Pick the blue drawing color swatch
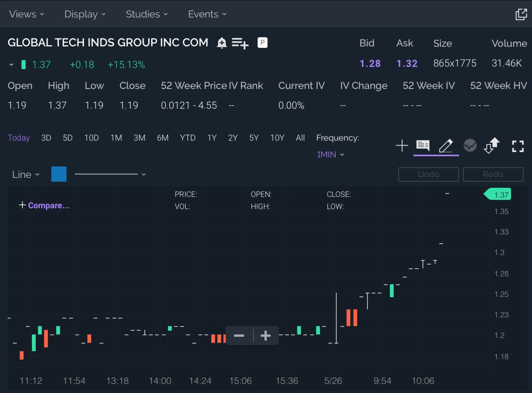 click(59, 174)
